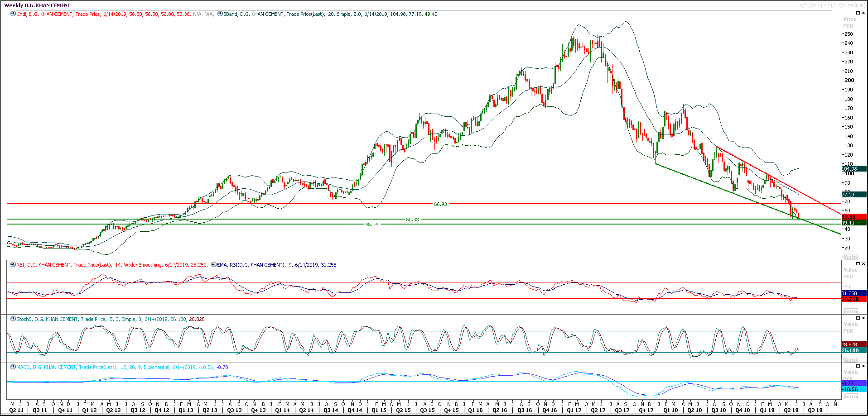This screenshot has width=868, height=416.
Task: Select the RSI Wilder Smoothing legend label
Action: [x=112, y=265]
